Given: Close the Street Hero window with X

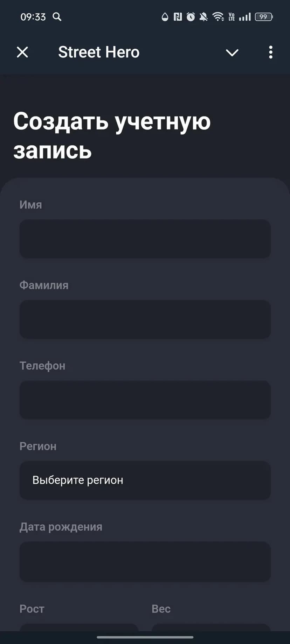Looking at the screenshot, I should click(22, 52).
